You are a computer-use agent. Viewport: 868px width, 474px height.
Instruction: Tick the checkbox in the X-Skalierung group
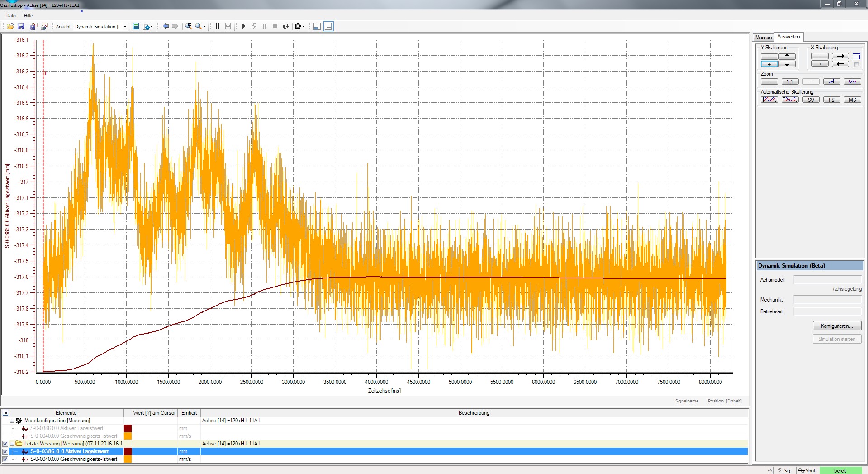[x=856, y=64]
